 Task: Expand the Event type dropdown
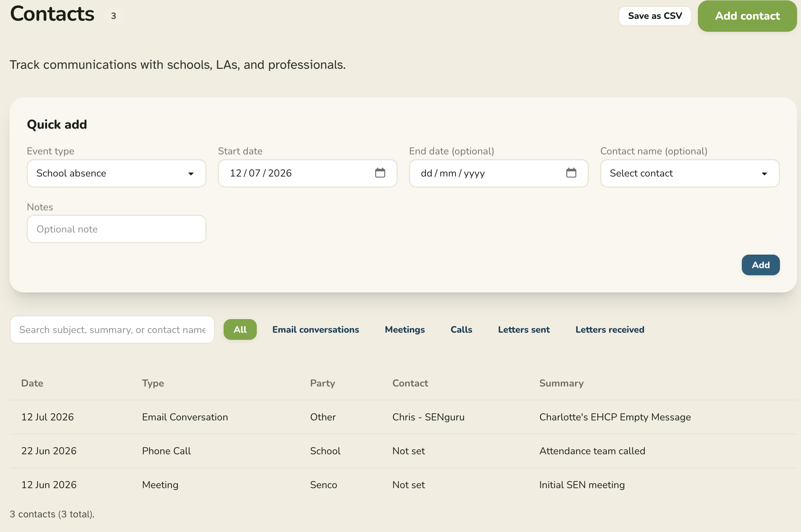click(117, 173)
